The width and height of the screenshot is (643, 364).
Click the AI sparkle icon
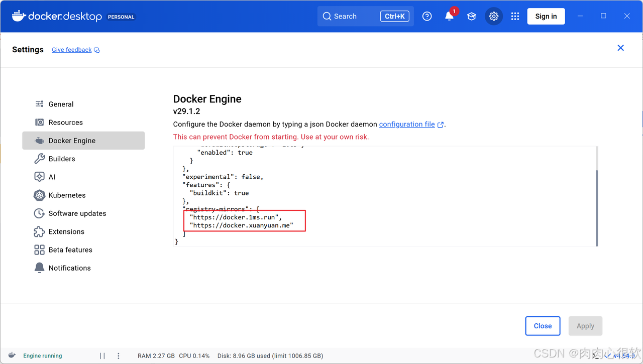39,177
